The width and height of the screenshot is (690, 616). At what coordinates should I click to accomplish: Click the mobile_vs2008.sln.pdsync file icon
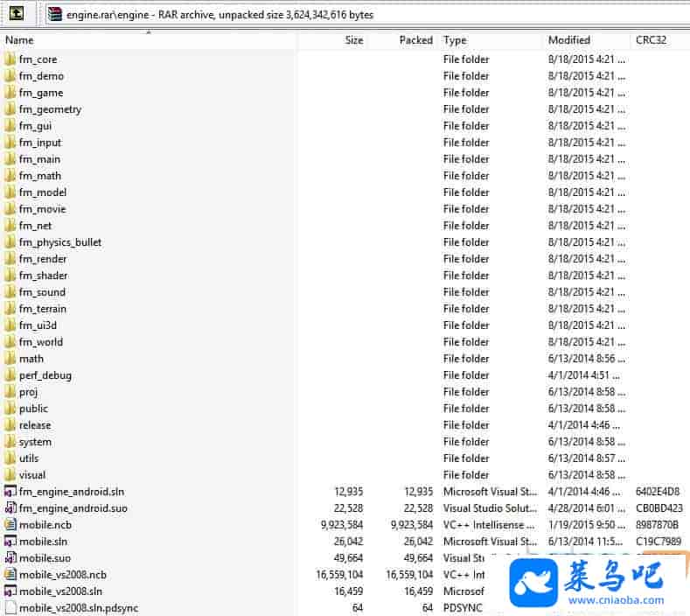[x=10, y=607]
